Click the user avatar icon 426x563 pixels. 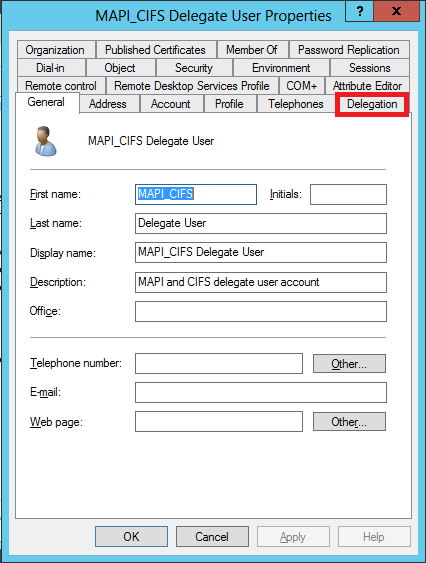45,141
